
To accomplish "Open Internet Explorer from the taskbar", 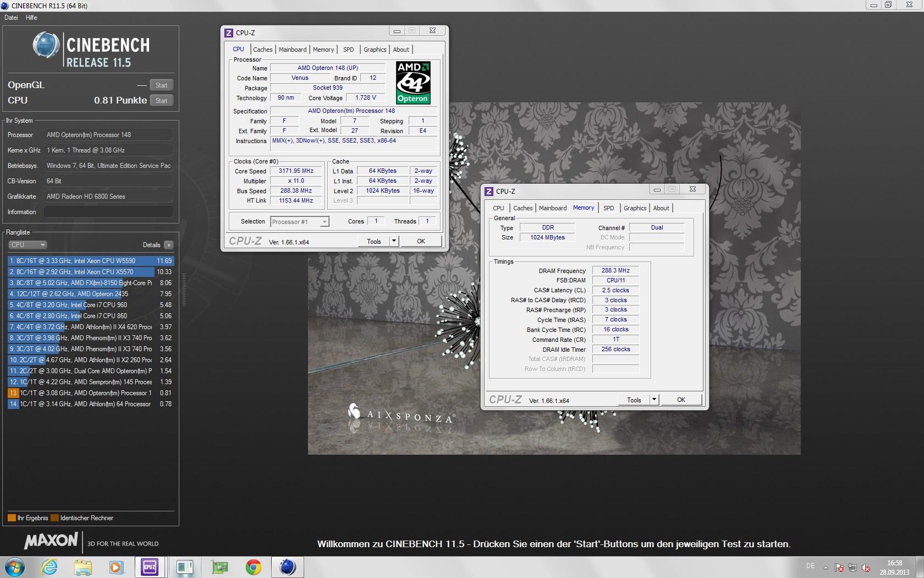I will (50, 567).
